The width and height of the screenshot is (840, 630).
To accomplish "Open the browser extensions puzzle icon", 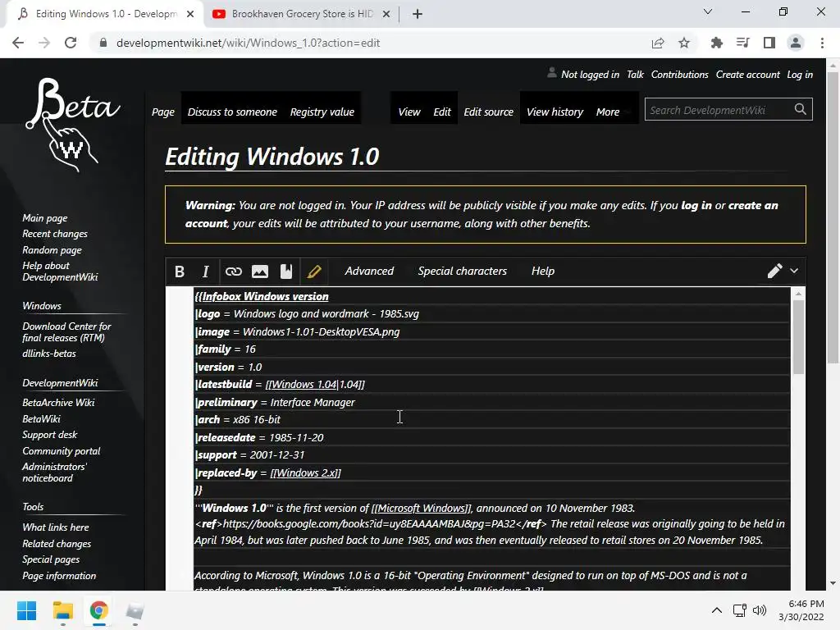I will coord(716,43).
